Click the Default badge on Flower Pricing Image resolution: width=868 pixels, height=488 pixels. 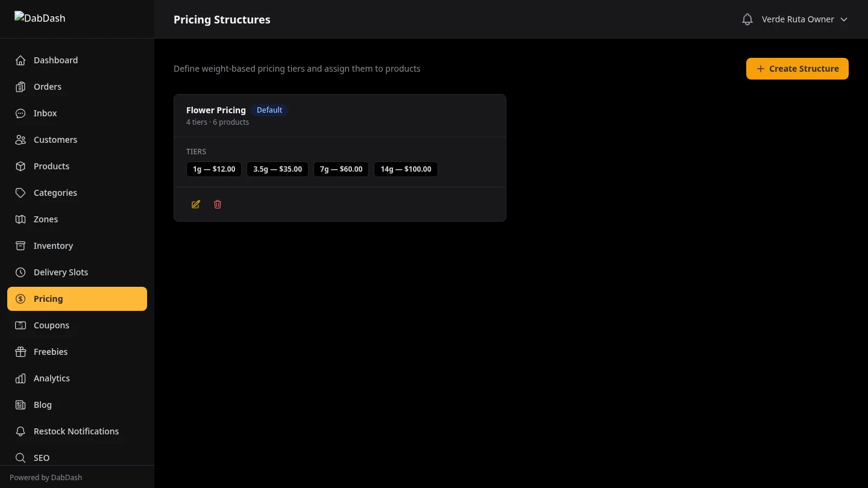coord(269,110)
